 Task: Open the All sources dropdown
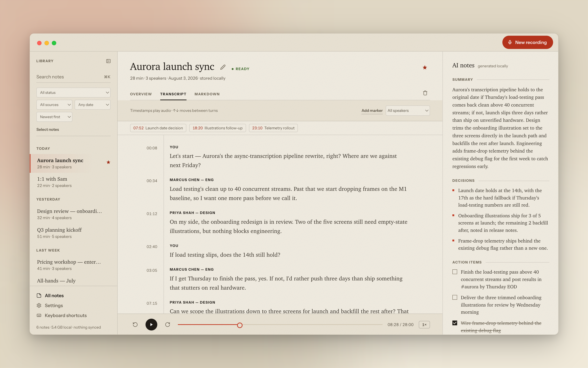(x=54, y=105)
